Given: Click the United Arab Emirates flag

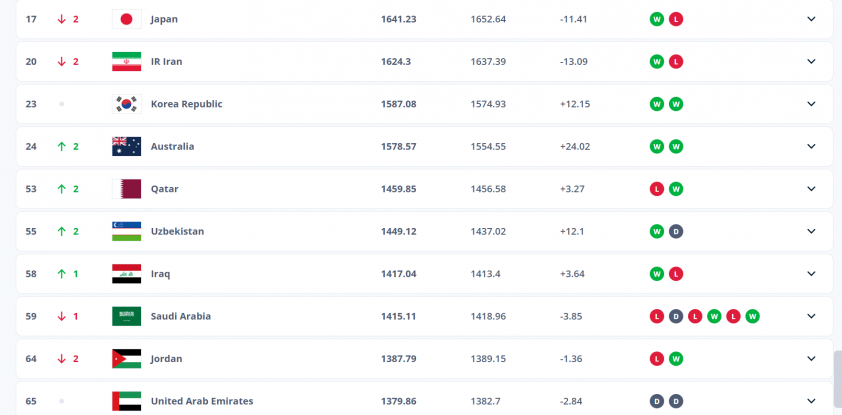Looking at the screenshot, I should click(127, 401).
